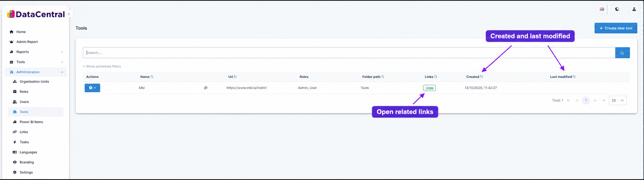Open the Mbl row actions gear dropdown
The width and height of the screenshot is (644, 180).
[92, 88]
